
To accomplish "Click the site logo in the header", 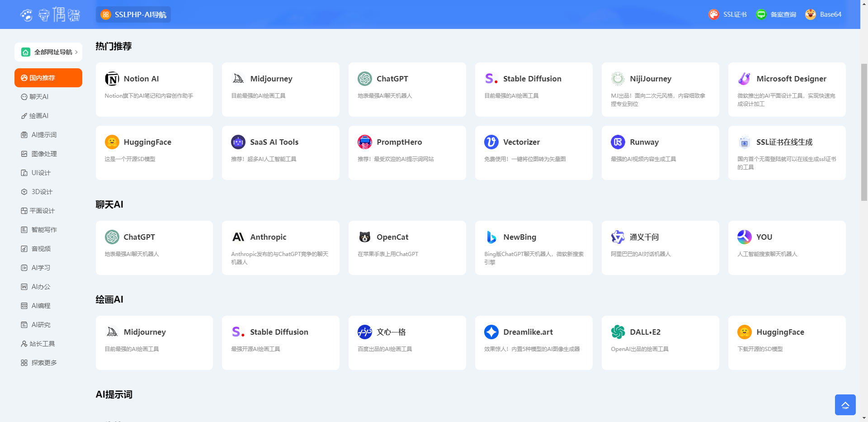I will (50, 14).
